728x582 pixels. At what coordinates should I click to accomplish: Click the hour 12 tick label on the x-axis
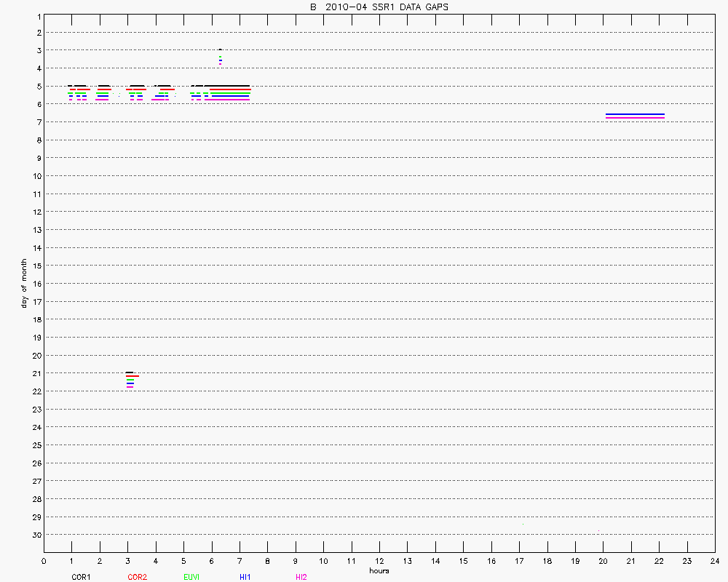tap(379, 561)
